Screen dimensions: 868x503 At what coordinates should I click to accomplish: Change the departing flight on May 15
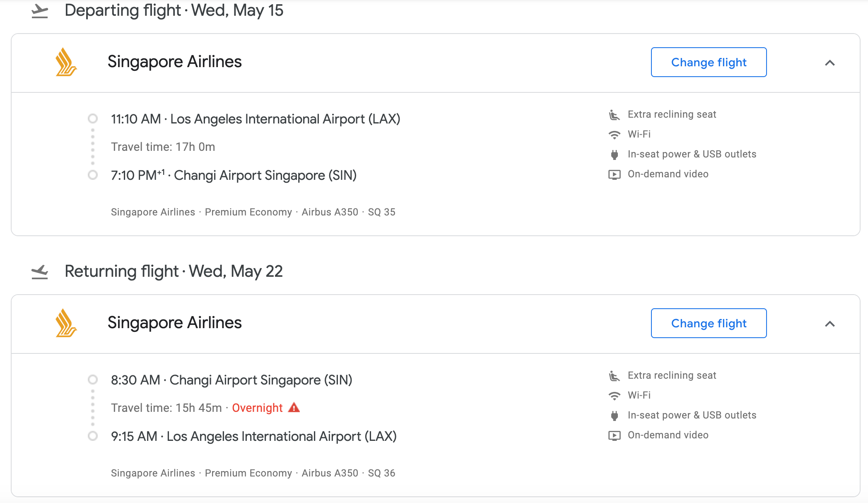709,62
